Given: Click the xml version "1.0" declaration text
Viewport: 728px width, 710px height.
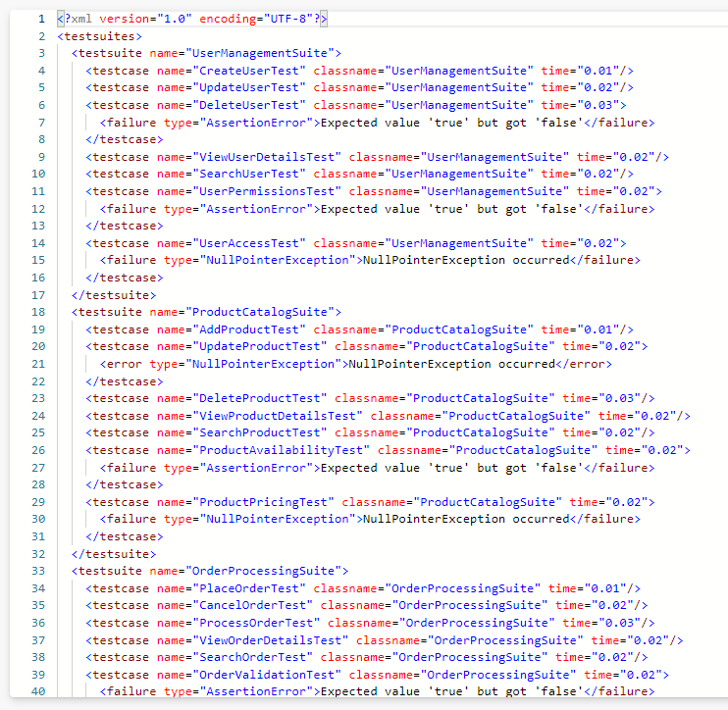Looking at the screenshot, I should (x=145, y=19).
